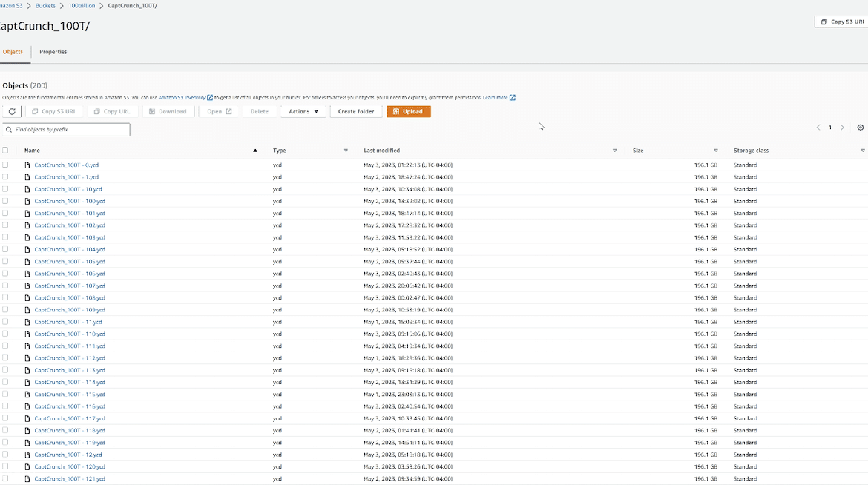
Task: Go to the next page arrow
Action: tap(842, 128)
